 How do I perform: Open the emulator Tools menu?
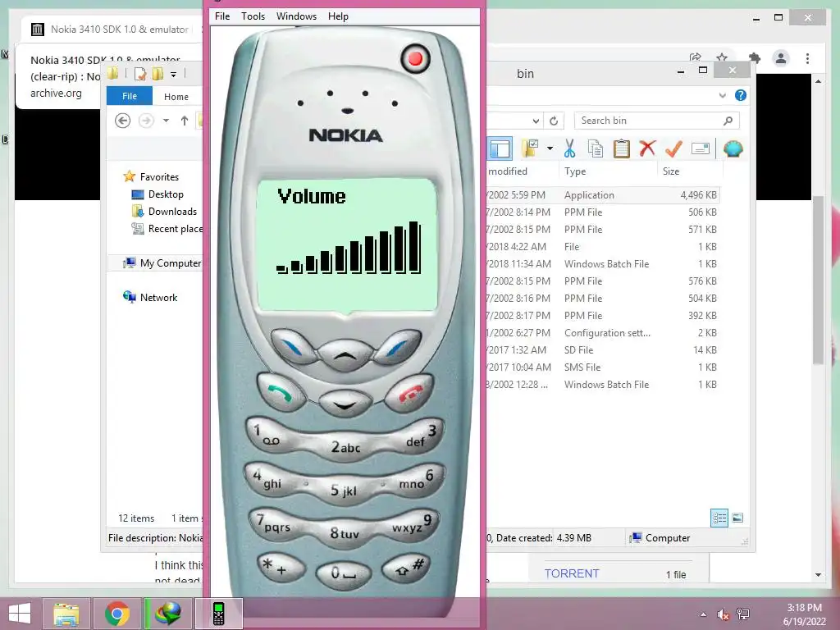coord(253,16)
